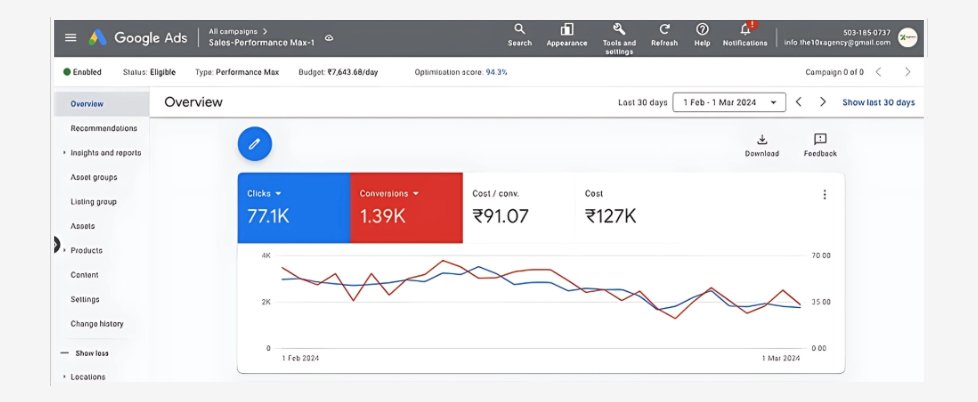978x402 pixels.
Task: Open the Appearance panel icon
Action: [567, 30]
